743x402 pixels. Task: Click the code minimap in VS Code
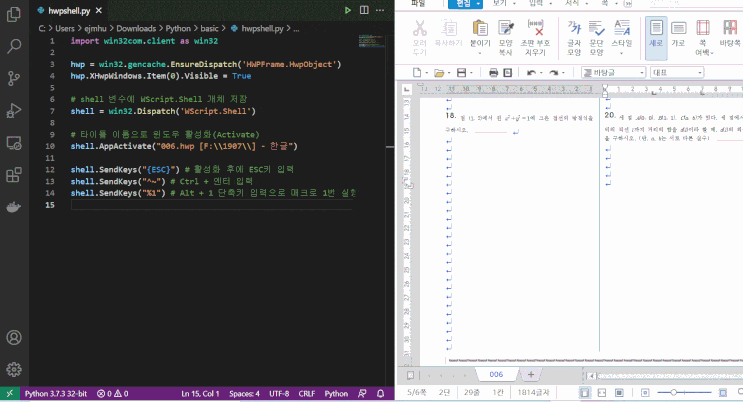click(371, 41)
